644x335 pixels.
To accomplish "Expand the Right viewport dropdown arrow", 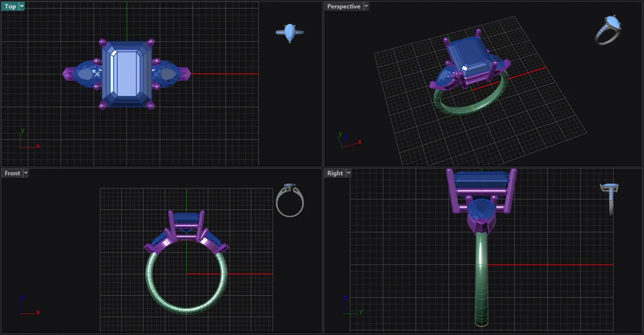I will pos(349,173).
